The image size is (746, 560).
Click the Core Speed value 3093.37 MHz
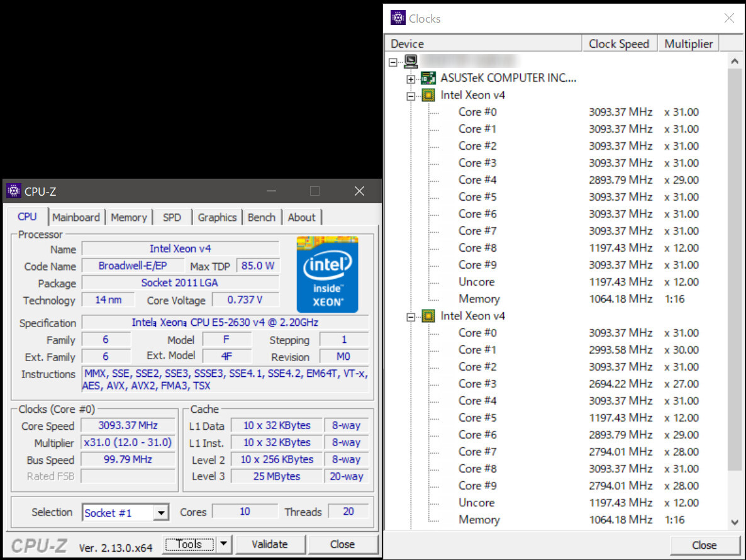pos(128,425)
